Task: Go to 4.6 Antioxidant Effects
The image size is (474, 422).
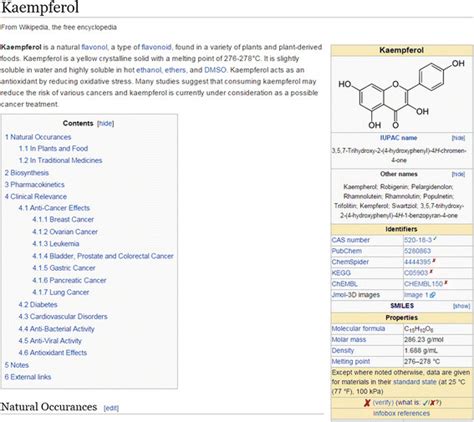Action: tap(53, 353)
